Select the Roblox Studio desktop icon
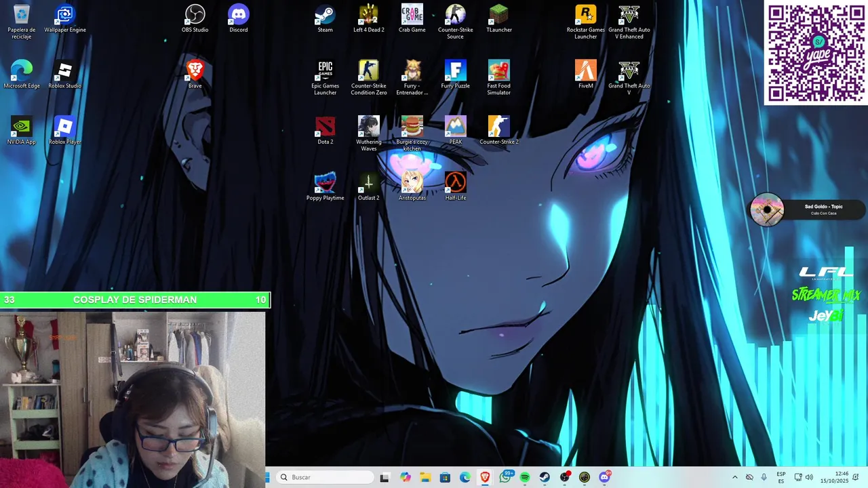Screen dimensions: 868x488 click(x=65, y=75)
